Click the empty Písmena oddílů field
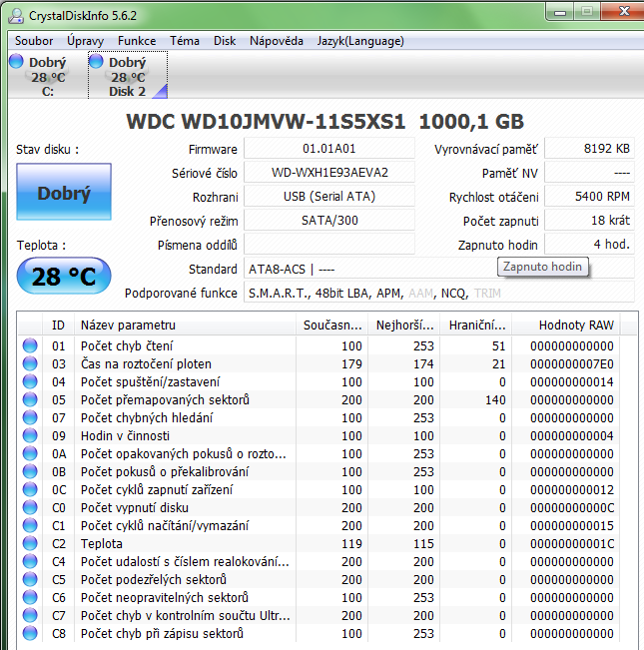 pos(329,245)
